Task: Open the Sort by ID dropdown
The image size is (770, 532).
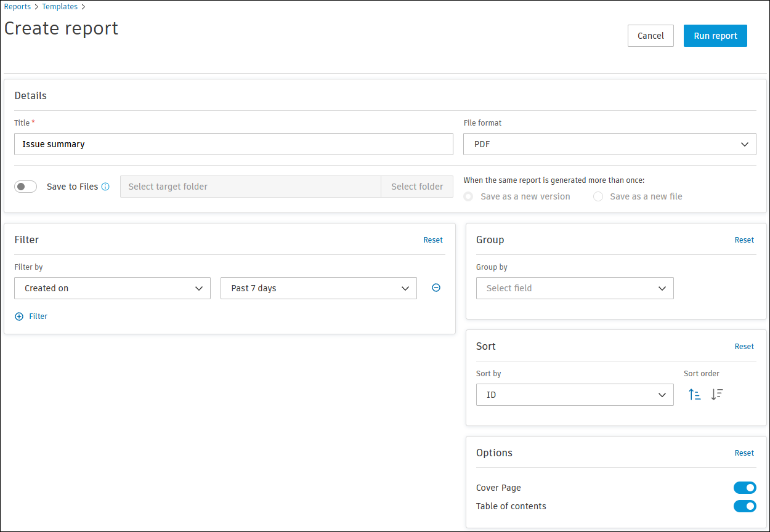Action: tap(575, 395)
